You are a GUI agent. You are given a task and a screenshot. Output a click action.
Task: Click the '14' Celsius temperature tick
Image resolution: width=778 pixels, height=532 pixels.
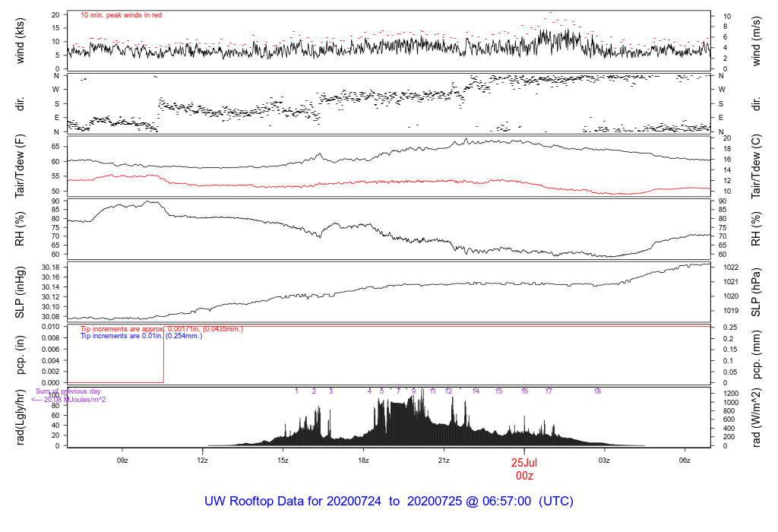[x=727, y=170]
